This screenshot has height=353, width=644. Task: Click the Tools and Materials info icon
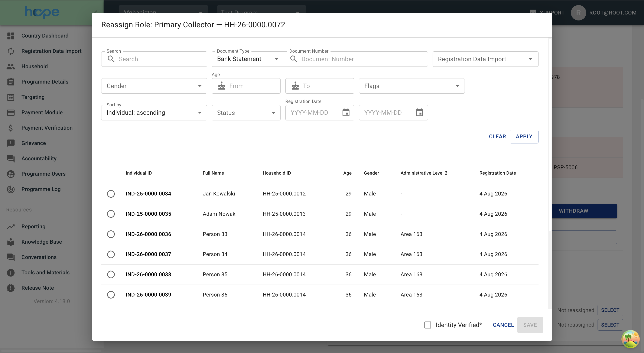coord(11,272)
